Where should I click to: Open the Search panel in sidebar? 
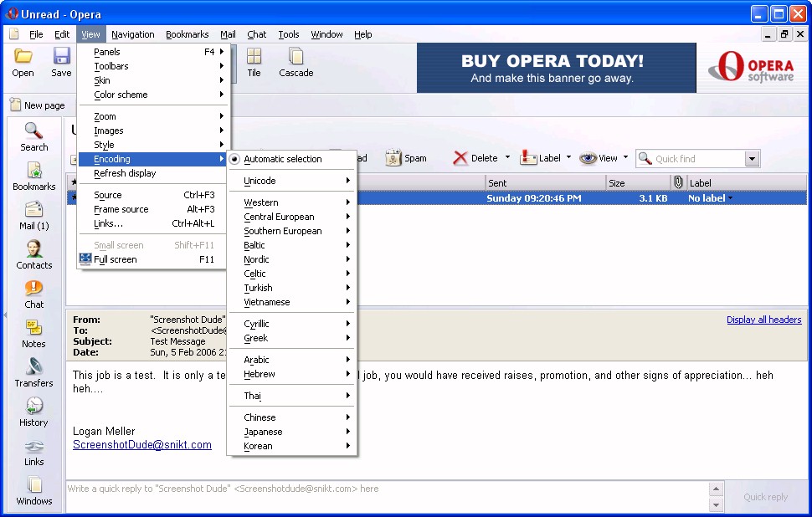[34, 136]
